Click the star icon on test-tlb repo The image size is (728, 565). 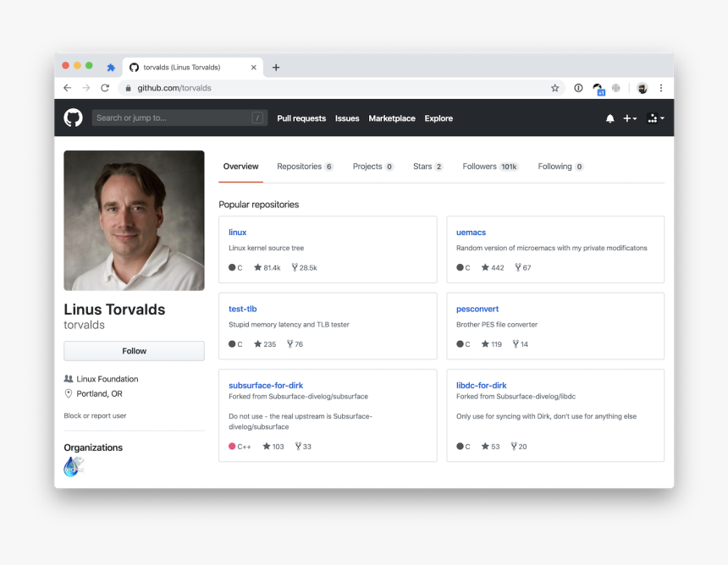click(257, 343)
